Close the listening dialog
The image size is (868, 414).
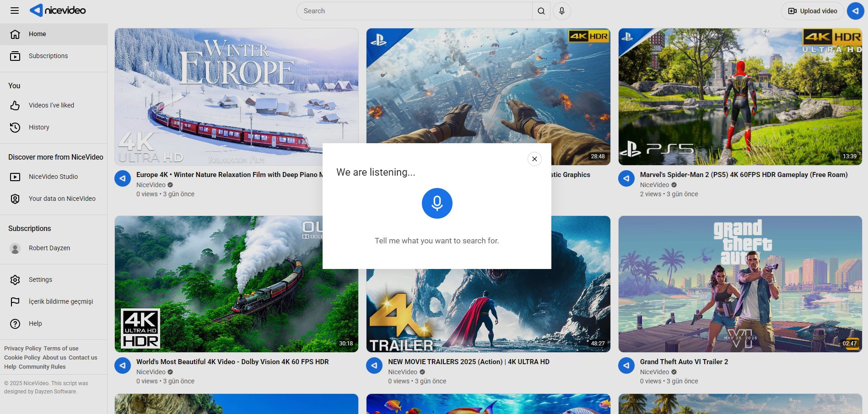(534, 159)
